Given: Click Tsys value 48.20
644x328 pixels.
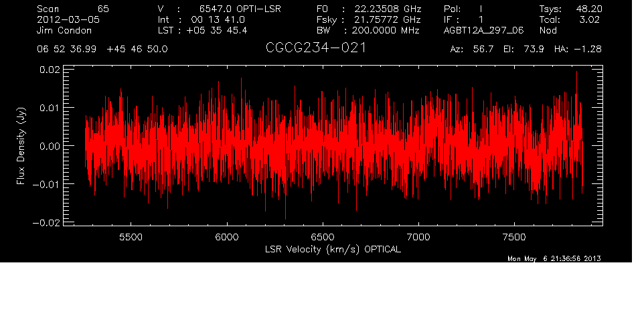Looking at the screenshot, I should tap(589, 9).
